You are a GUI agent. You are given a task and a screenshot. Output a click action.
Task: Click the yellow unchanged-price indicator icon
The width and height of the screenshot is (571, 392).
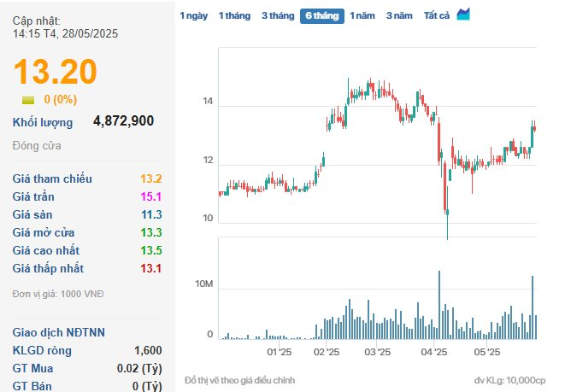pos(28,100)
